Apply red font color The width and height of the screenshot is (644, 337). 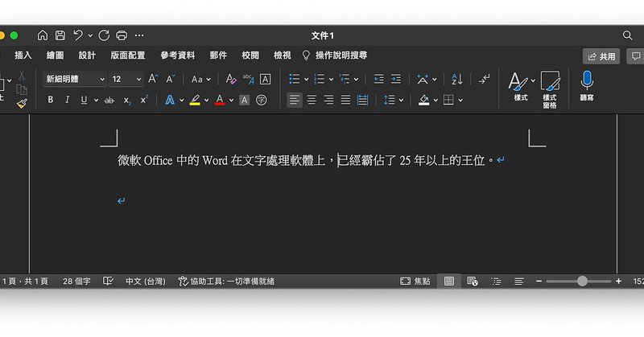220,101
